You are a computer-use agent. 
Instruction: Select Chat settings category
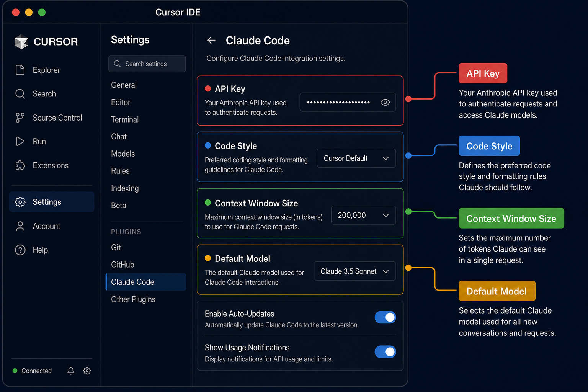pos(119,137)
